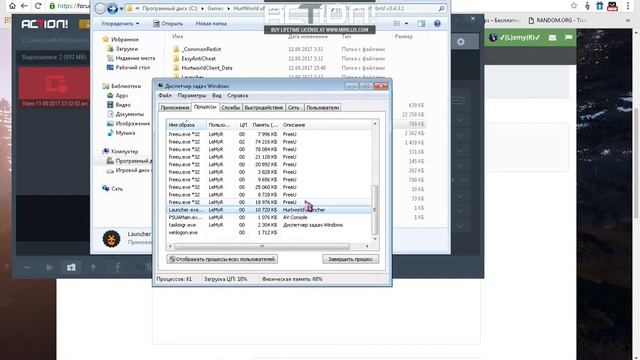Click the process list vertical scrollbar thumb
Viewport: 640px width, 360px height.
pyautogui.click(x=375, y=209)
